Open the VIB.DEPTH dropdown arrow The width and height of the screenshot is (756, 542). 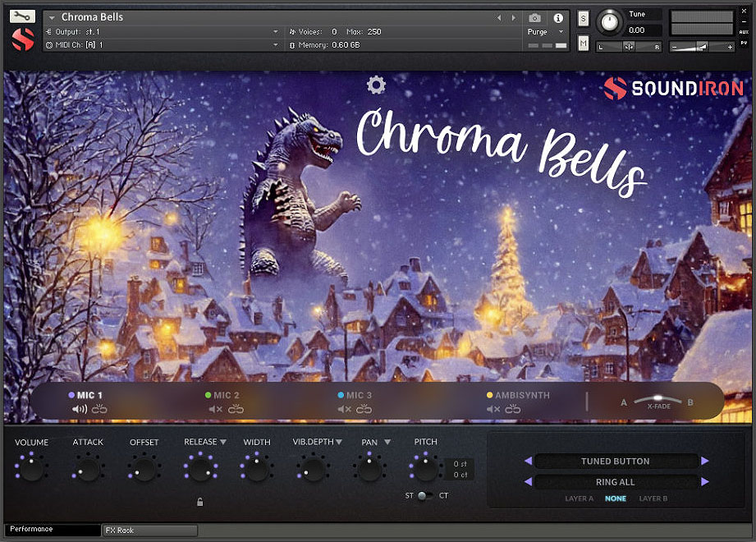[339, 442]
